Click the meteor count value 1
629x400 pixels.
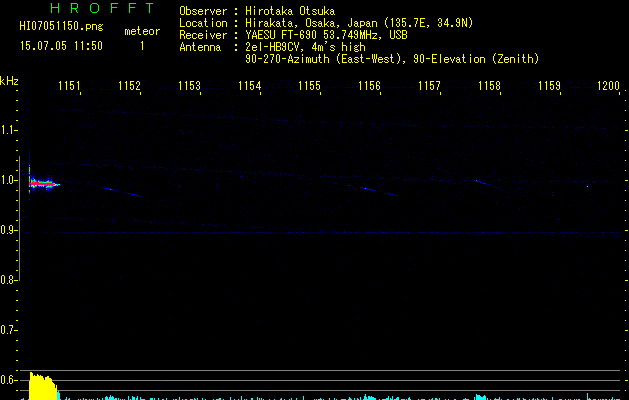tap(142, 46)
